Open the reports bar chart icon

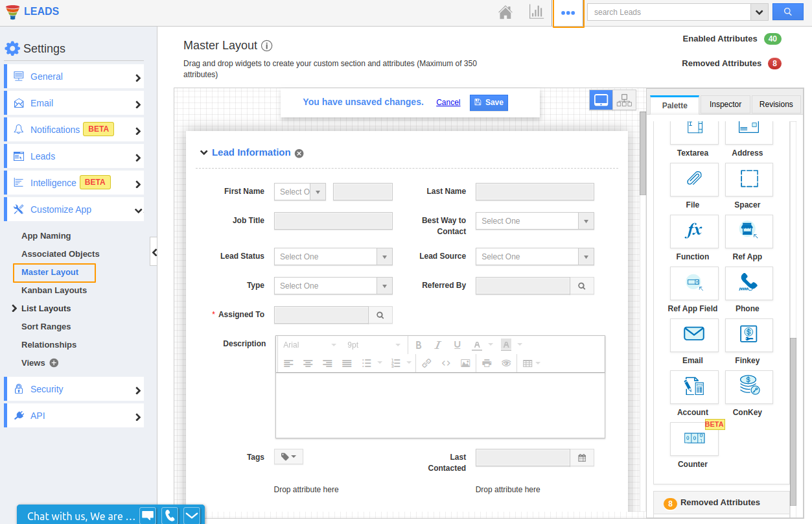[x=536, y=12]
